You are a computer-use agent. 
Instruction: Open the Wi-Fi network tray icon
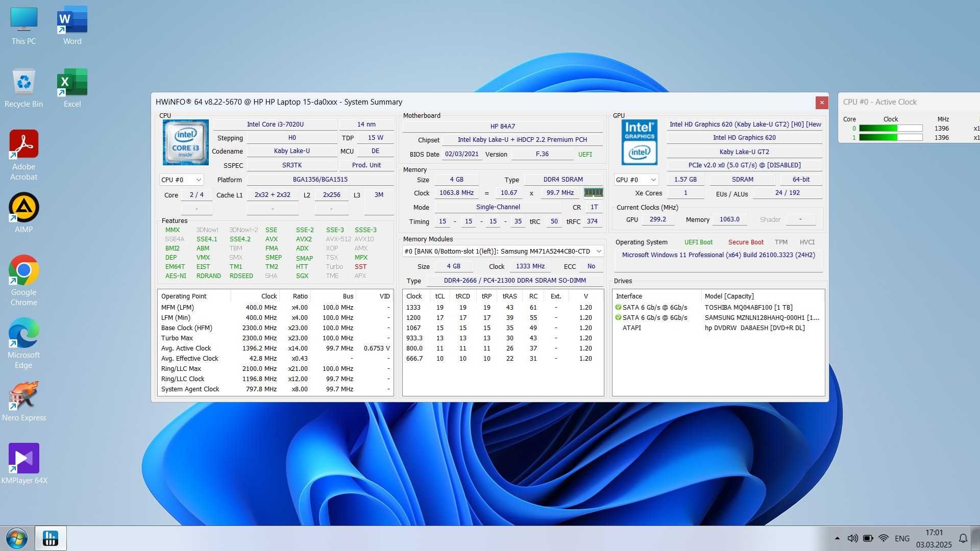point(884,538)
